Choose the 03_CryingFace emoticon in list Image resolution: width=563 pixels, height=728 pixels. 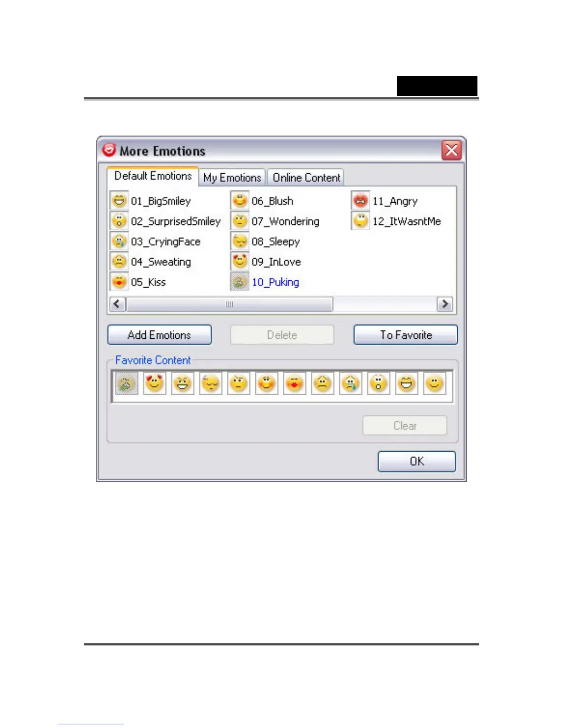click(119, 241)
